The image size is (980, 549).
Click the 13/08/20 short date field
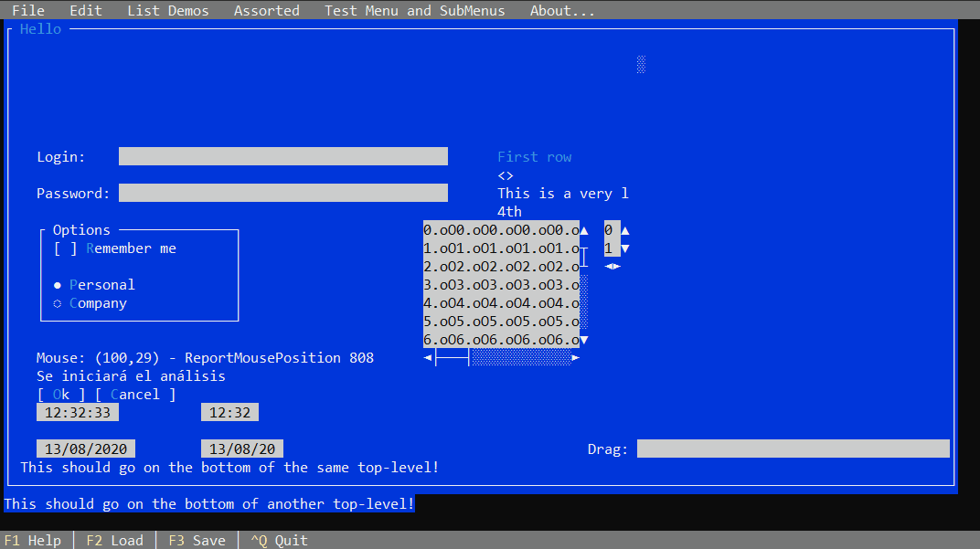242,449
